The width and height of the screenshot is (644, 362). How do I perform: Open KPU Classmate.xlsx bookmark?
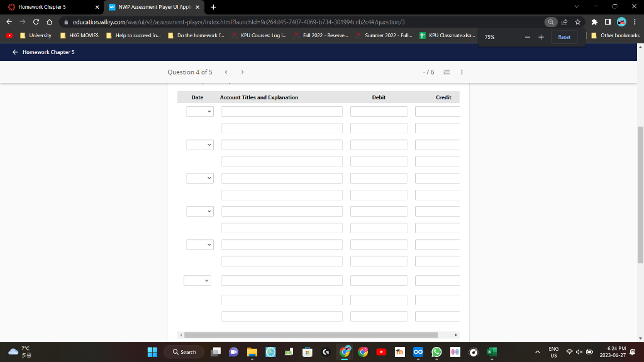(447, 35)
